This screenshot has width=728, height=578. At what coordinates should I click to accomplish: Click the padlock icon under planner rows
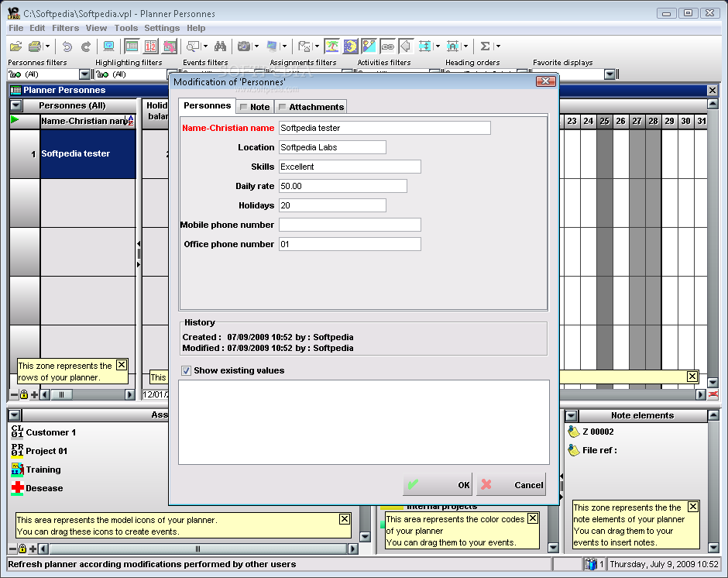[x=24, y=394]
